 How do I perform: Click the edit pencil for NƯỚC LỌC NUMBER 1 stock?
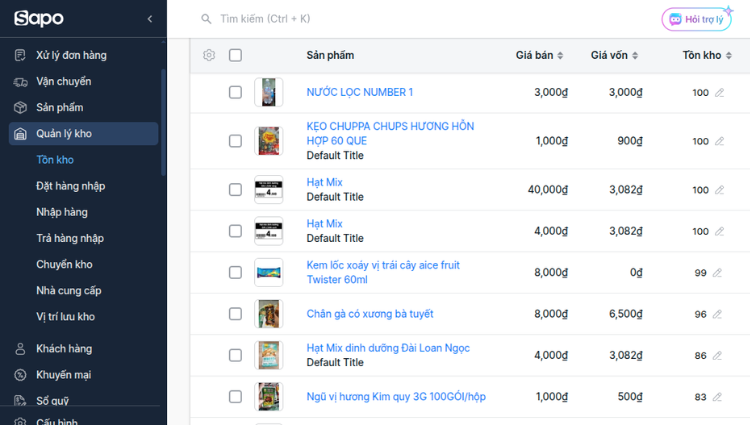click(719, 92)
